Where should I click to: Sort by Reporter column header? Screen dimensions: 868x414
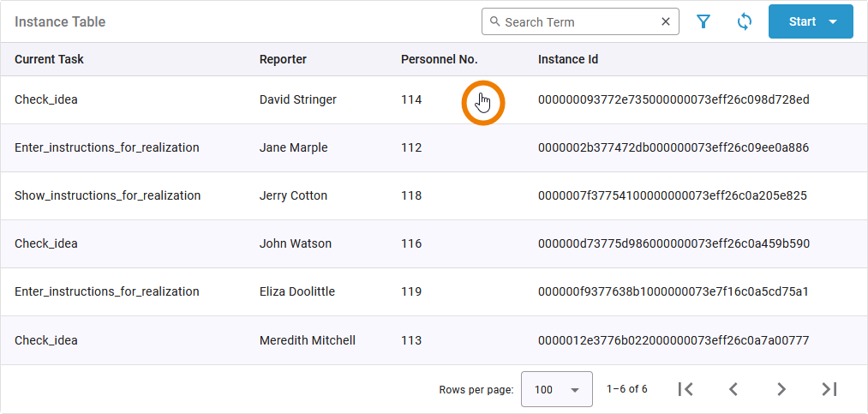coord(283,59)
